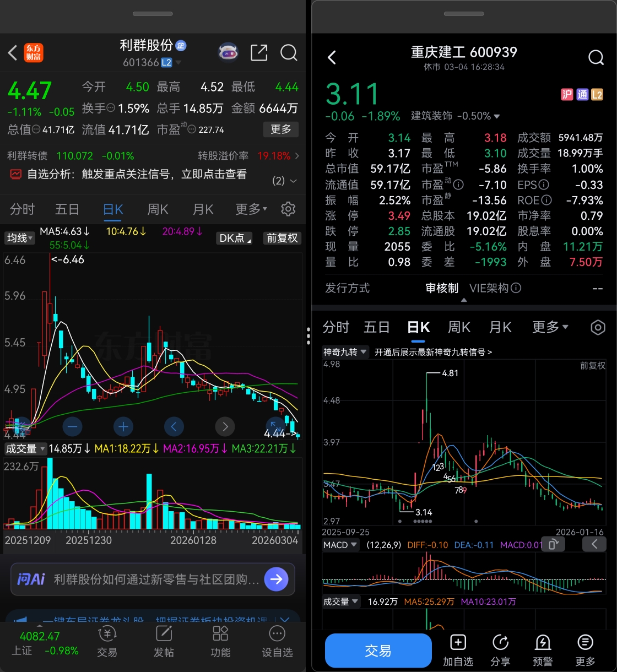Select 五日 tab in 重庆建工 window
Image resolution: width=617 pixels, height=672 pixels.
[377, 327]
